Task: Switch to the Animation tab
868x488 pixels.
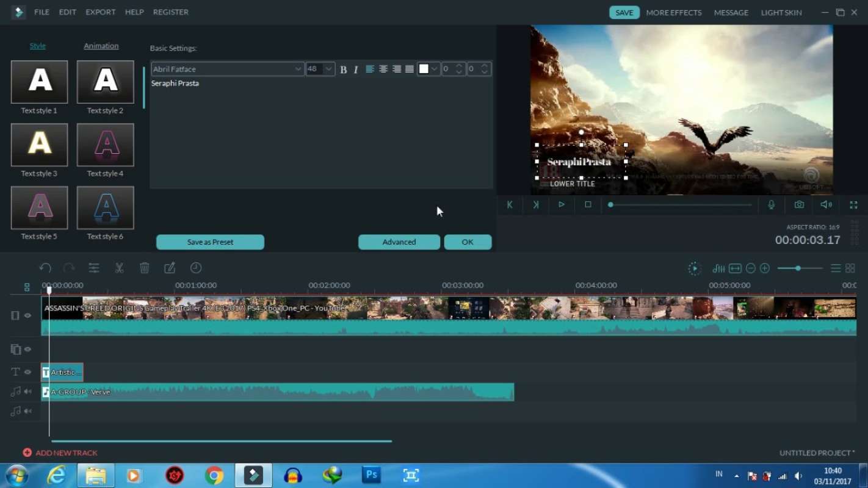Action: (101, 46)
